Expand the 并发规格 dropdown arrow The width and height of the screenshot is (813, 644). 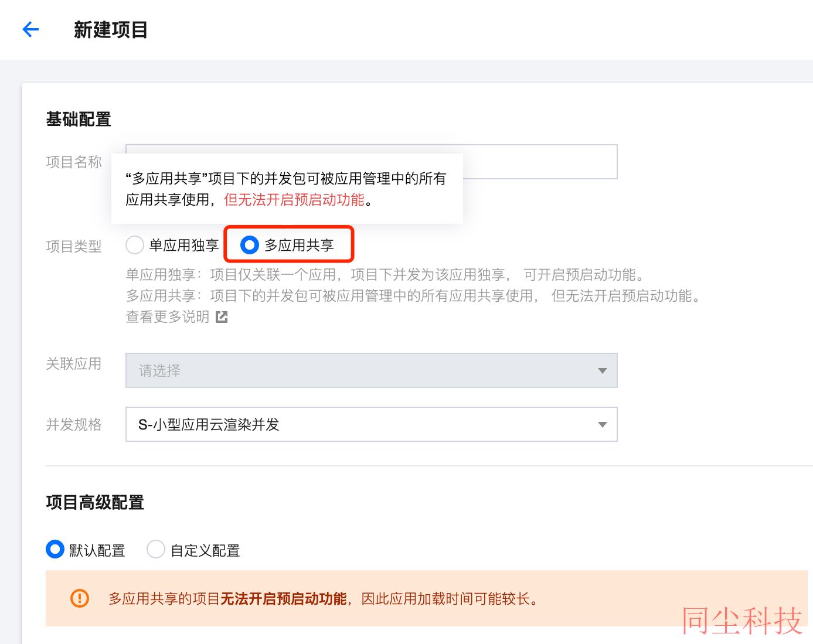coord(602,424)
